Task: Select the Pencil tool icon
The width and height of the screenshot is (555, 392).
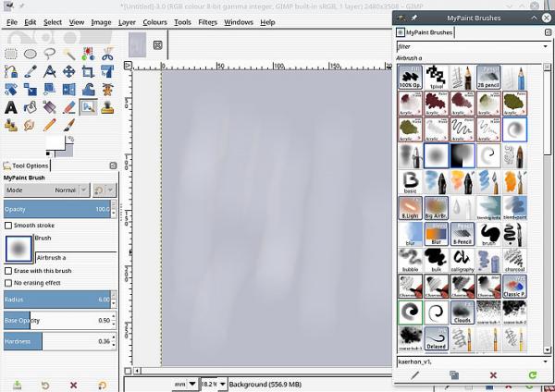Action: pos(50,125)
